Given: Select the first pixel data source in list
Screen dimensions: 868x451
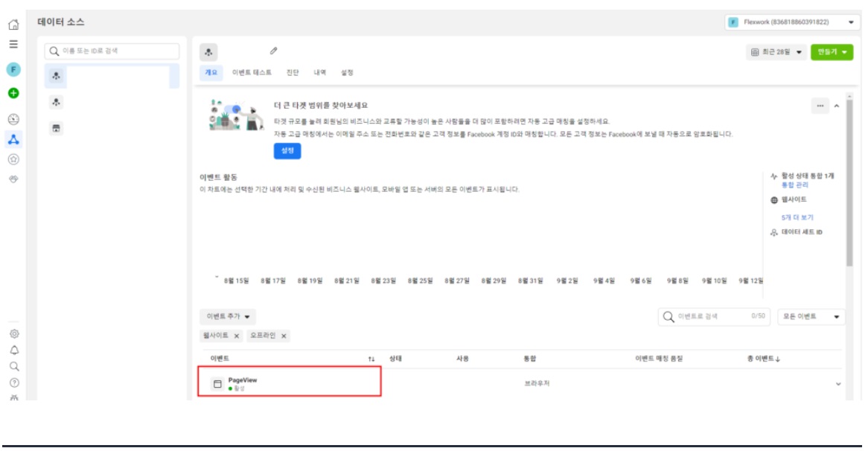Looking at the screenshot, I should [112, 76].
